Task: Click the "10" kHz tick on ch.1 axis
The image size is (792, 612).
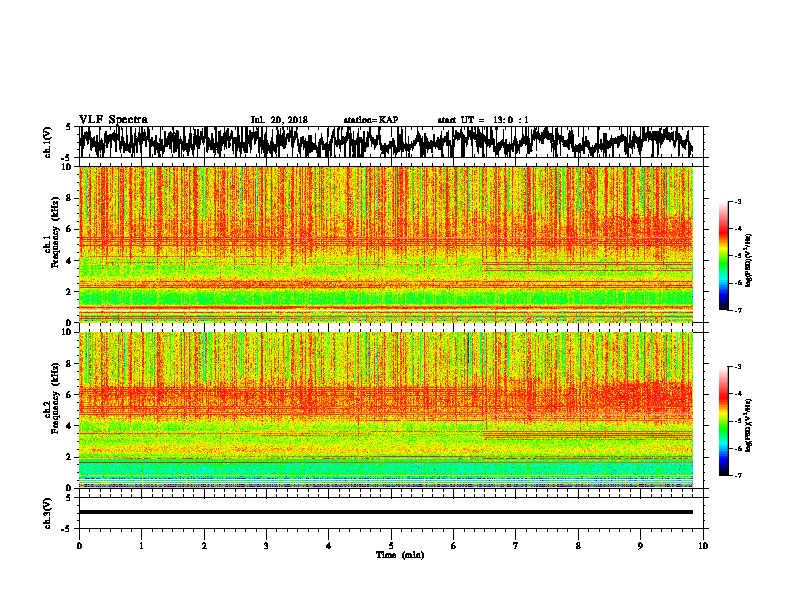Action: (67, 167)
